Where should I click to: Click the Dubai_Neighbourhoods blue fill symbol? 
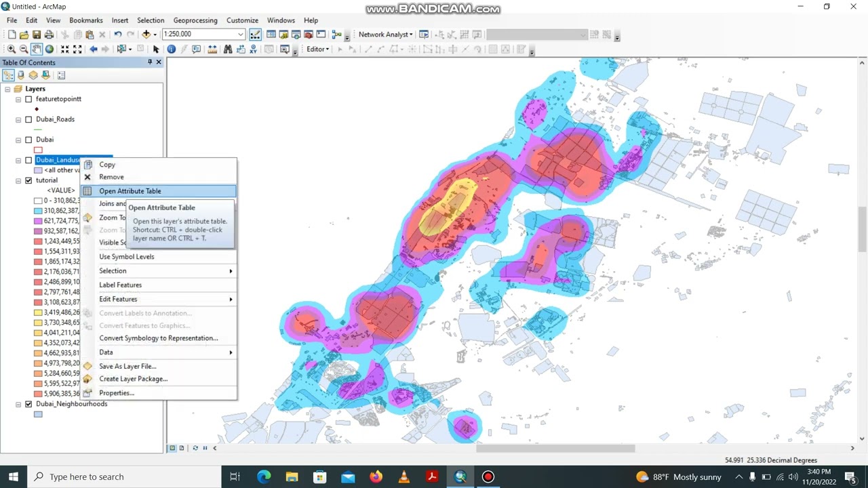point(38,414)
